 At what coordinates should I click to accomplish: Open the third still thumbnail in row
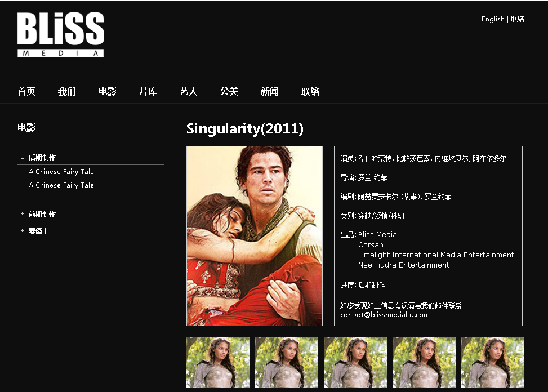click(355, 363)
